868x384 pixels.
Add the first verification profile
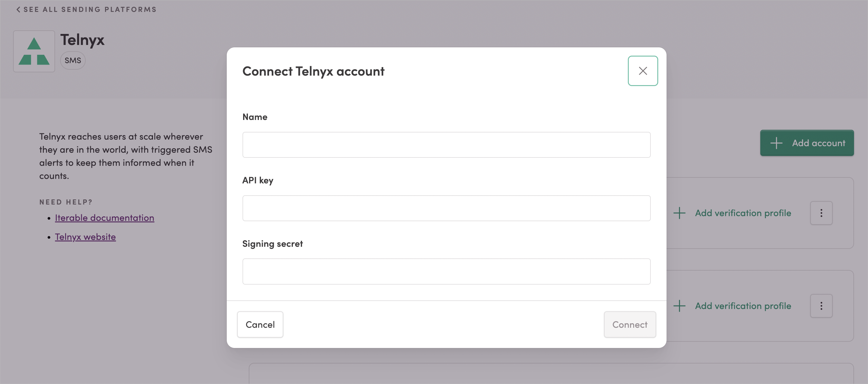(x=743, y=213)
